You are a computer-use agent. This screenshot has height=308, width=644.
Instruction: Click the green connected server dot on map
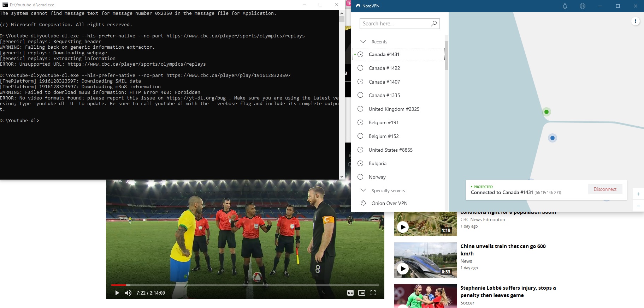(546, 112)
